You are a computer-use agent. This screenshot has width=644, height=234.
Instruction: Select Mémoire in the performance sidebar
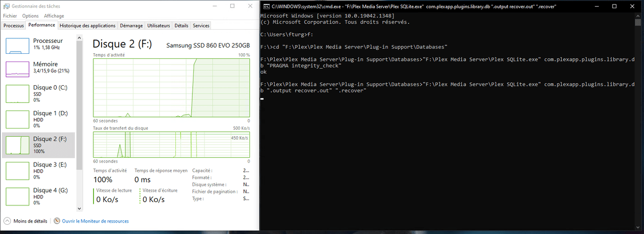click(38, 68)
